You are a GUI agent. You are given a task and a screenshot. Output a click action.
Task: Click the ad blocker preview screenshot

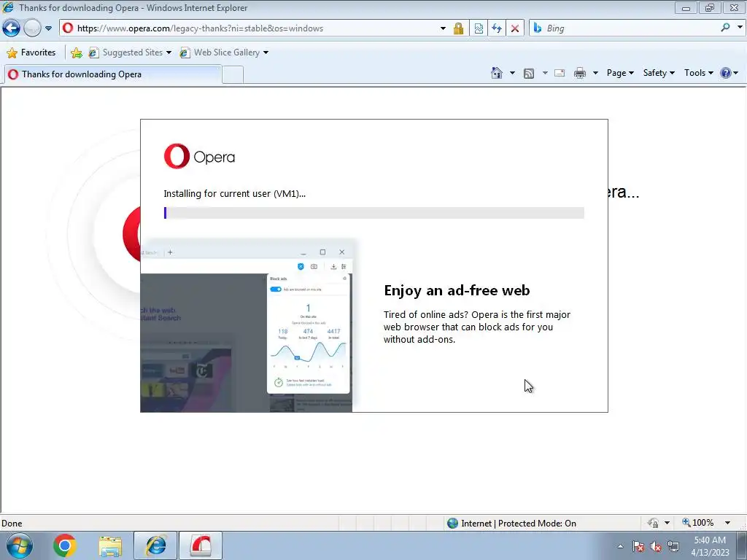pyautogui.click(x=247, y=326)
